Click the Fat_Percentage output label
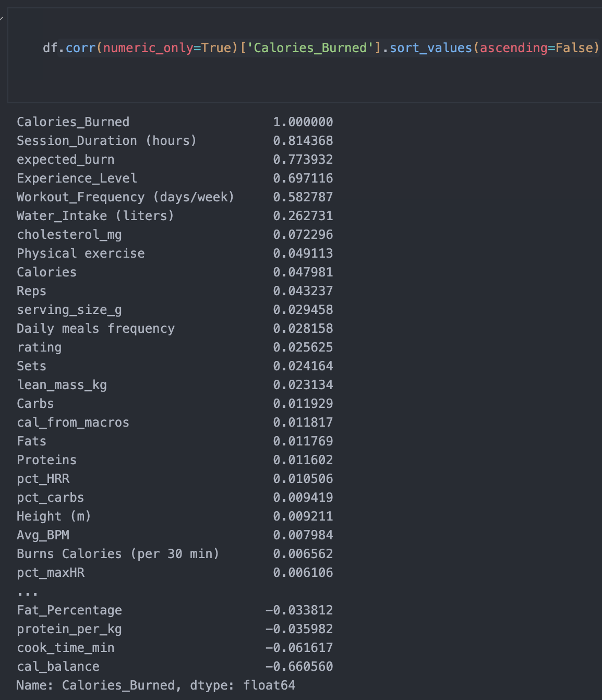The image size is (602, 700). 69,610
